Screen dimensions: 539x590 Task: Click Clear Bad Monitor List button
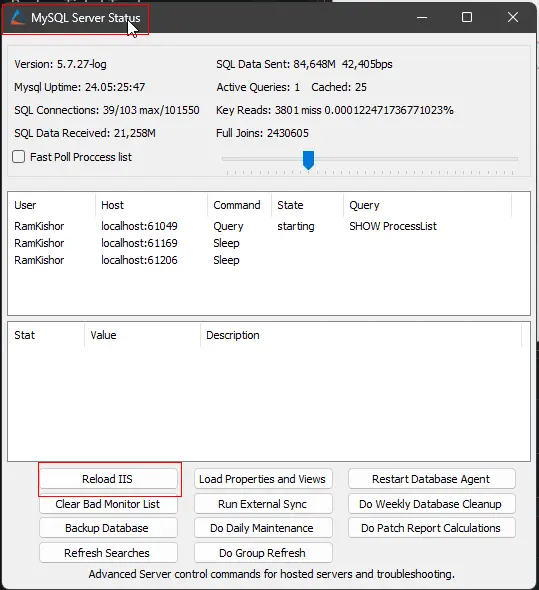(108, 504)
